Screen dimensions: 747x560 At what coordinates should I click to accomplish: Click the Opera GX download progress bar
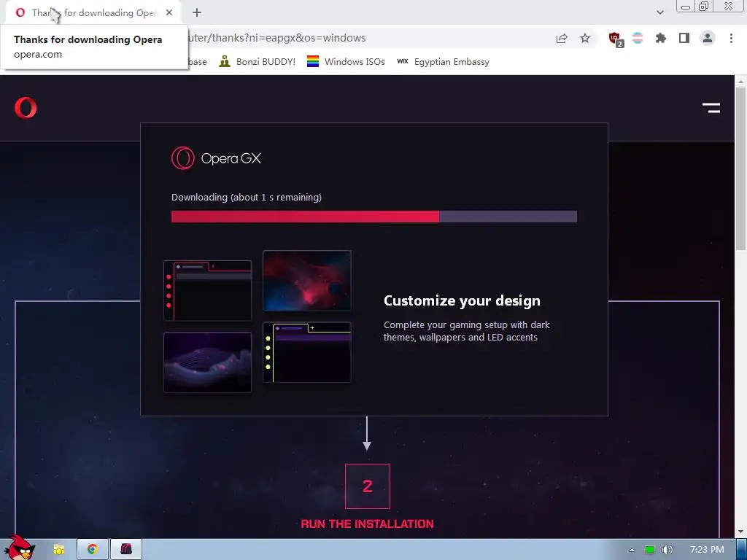click(374, 217)
